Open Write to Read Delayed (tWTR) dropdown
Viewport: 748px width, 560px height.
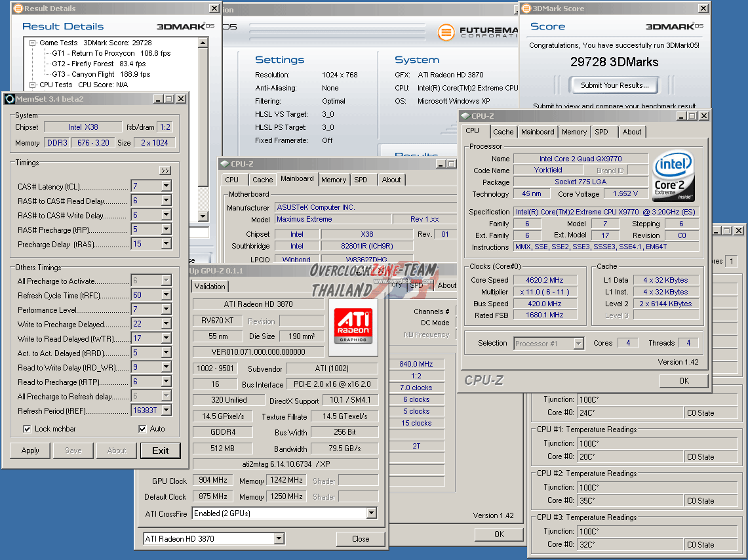(x=166, y=338)
